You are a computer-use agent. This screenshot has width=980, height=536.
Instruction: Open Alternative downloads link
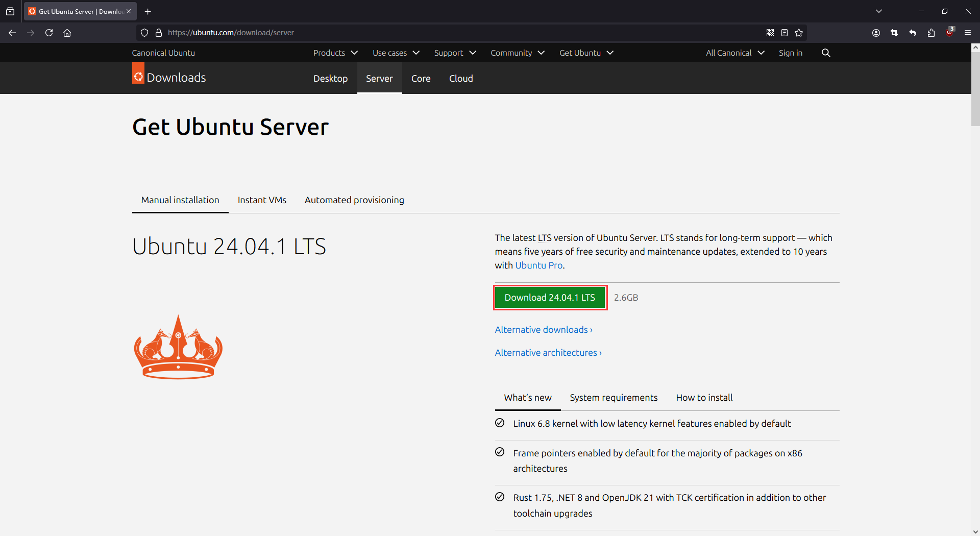[544, 330]
